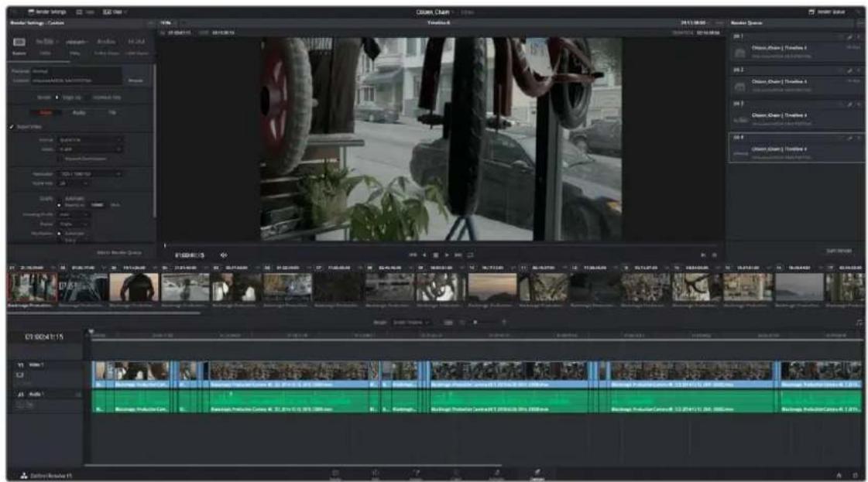Viewport: 868px width, 482px height.
Task: Click the Start Render button
Action: tap(839, 251)
